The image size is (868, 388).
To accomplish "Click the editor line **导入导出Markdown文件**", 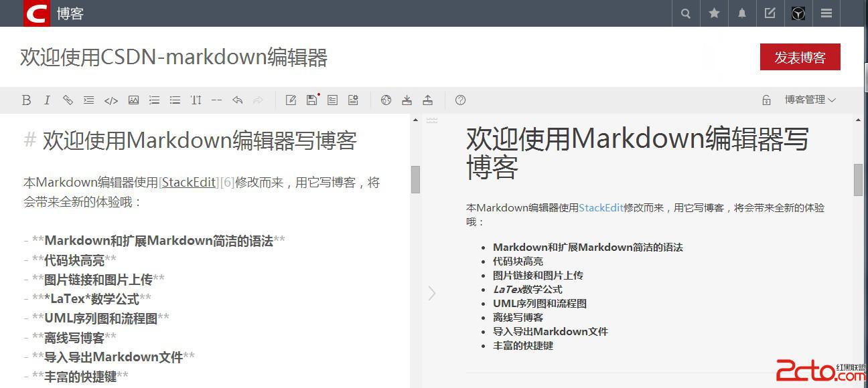I will pyautogui.click(x=109, y=357).
